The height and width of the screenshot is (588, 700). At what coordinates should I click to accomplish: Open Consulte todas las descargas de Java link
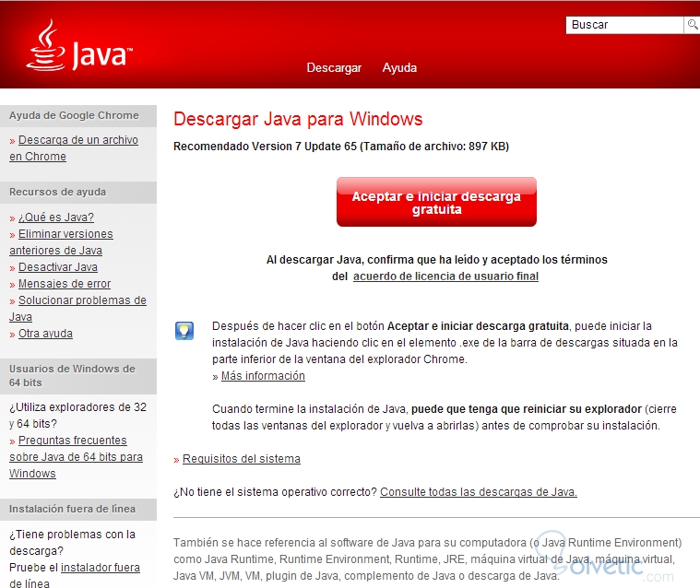(x=478, y=492)
